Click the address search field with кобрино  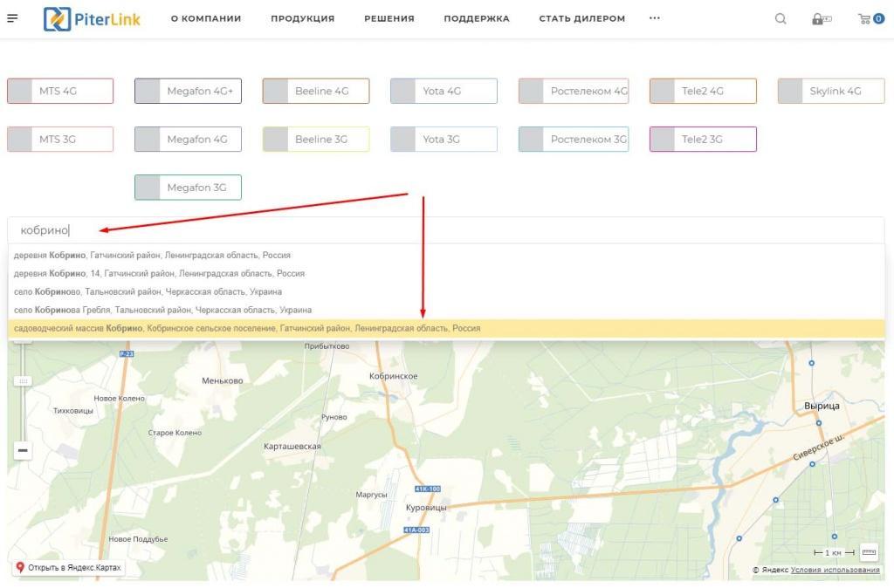(446, 230)
